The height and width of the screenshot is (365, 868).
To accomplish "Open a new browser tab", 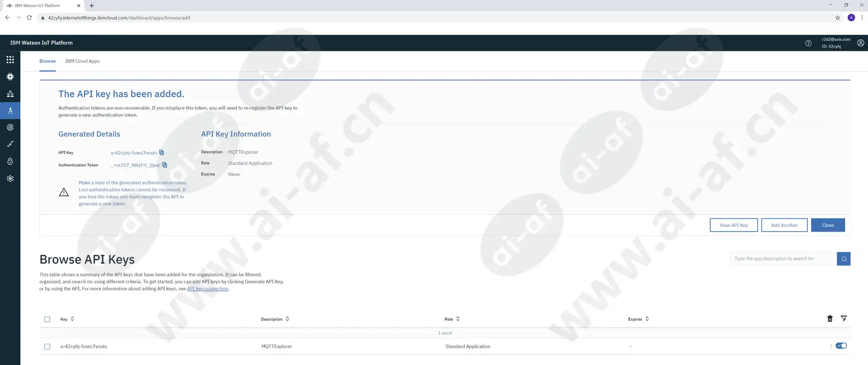I will (x=92, y=5).
